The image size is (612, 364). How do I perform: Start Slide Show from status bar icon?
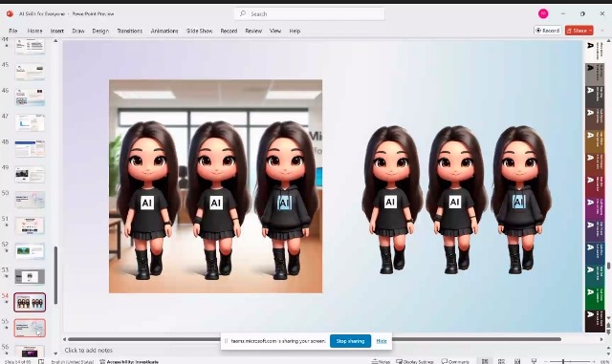[x=534, y=362]
